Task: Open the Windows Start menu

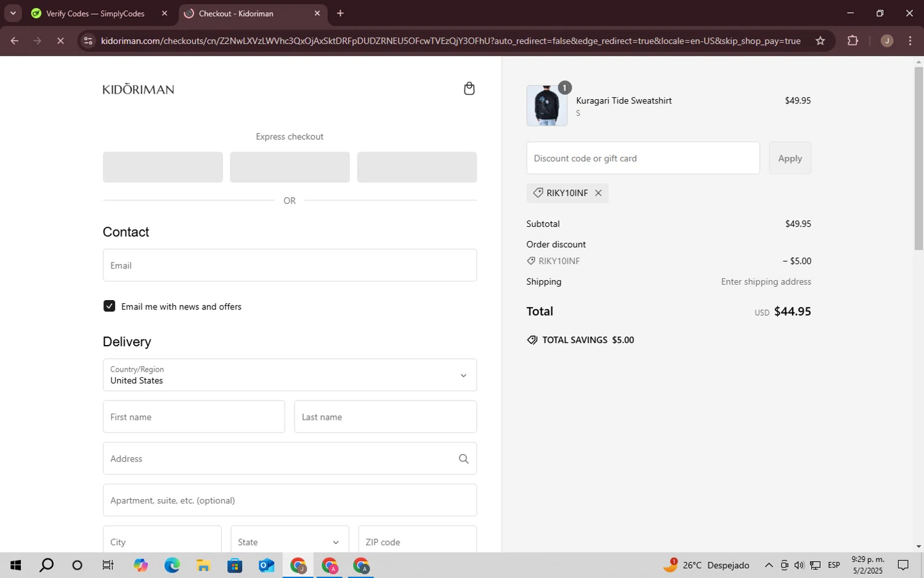Action: click(x=16, y=565)
